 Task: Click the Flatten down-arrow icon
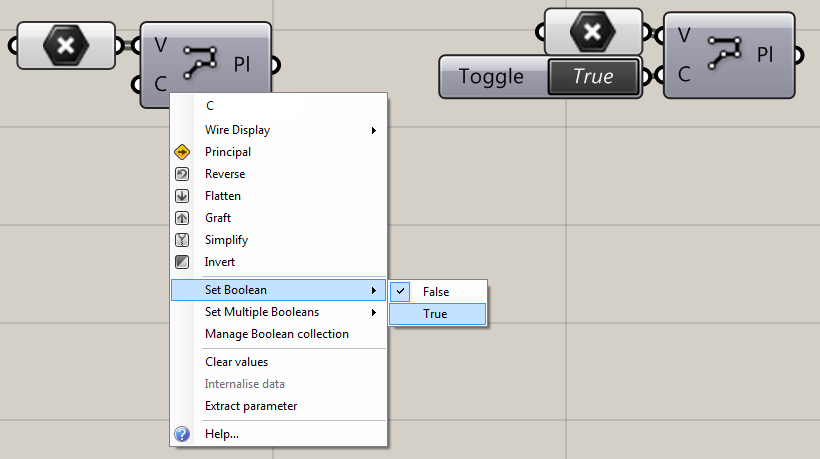coord(182,196)
